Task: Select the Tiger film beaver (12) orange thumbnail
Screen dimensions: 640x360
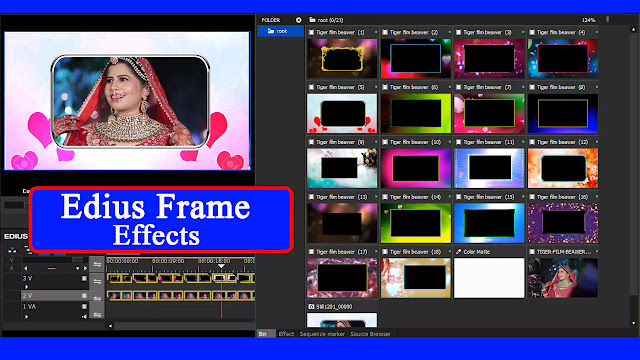Action: (562, 168)
